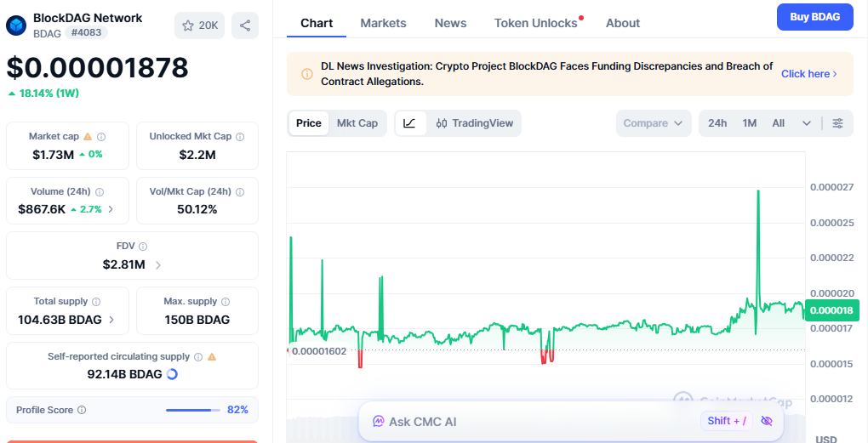This screenshot has height=443, width=868.
Task: Select the Mkt Cap chart toggle
Action: pyautogui.click(x=357, y=123)
